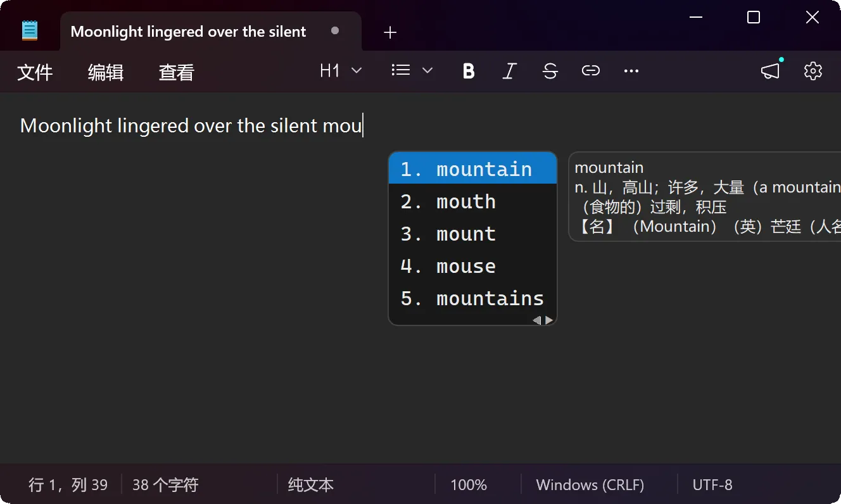Image resolution: width=841 pixels, height=504 pixels.
Task: Open the list style dropdown
Action: point(412,71)
